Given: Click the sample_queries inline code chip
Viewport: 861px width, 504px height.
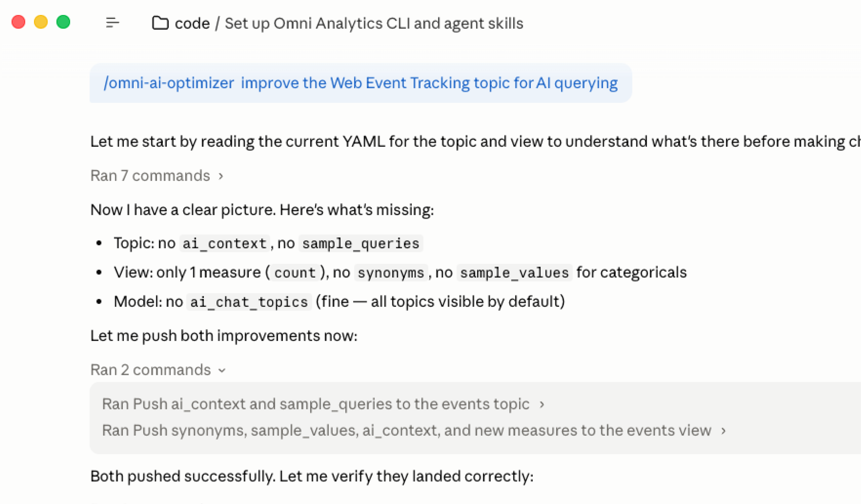Looking at the screenshot, I should point(361,244).
